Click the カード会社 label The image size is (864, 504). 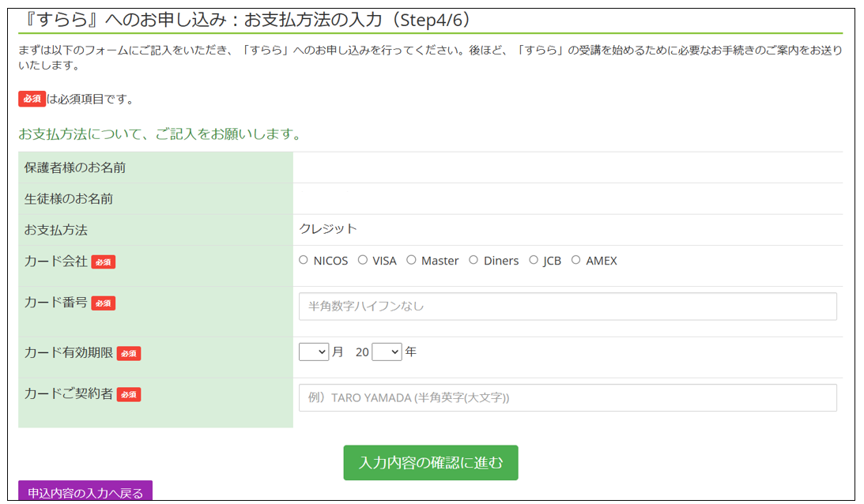pyautogui.click(x=55, y=261)
